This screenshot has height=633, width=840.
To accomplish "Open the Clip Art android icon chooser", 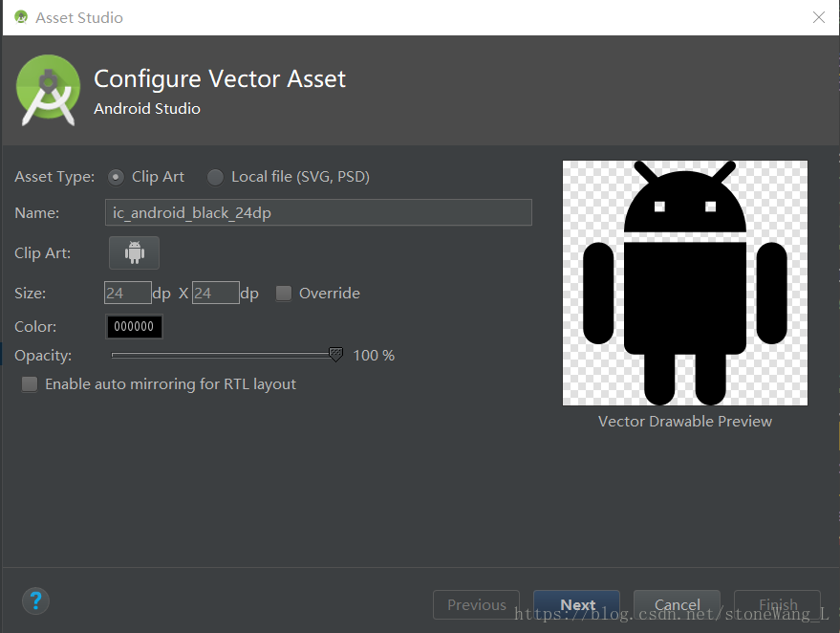I will (134, 252).
